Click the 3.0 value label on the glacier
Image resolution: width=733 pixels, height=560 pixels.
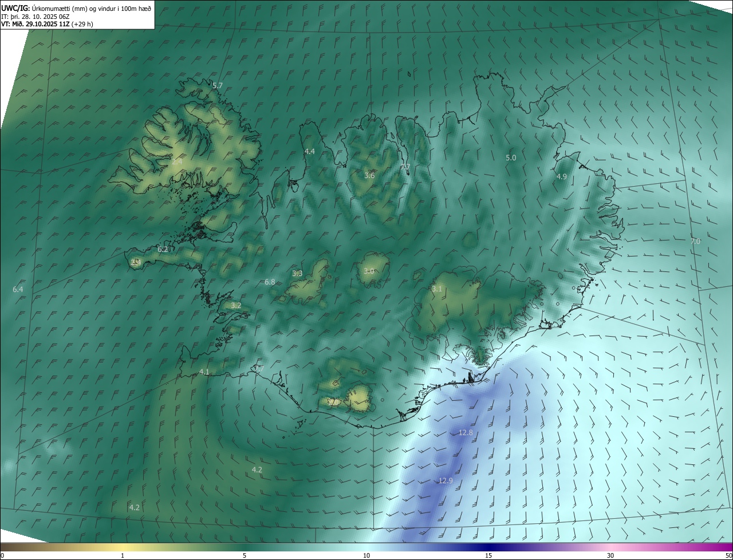point(369,271)
